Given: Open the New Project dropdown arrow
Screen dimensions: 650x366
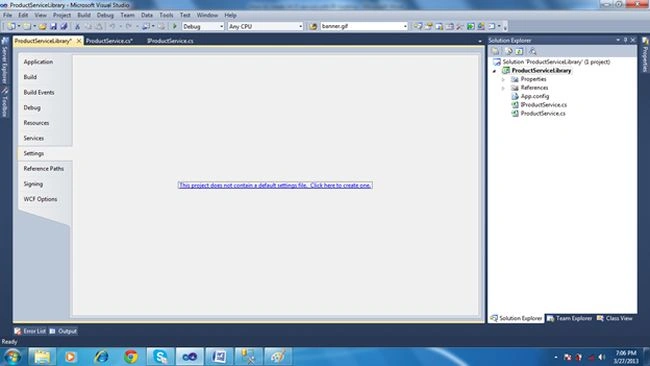Looking at the screenshot, I should 19,26.
